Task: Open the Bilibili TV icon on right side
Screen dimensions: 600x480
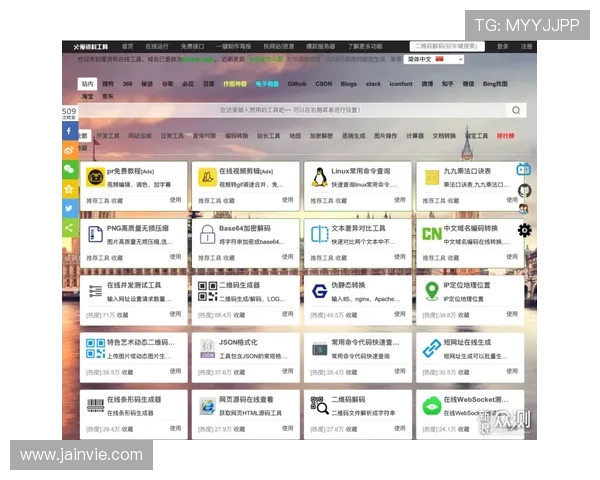Action: (x=524, y=169)
